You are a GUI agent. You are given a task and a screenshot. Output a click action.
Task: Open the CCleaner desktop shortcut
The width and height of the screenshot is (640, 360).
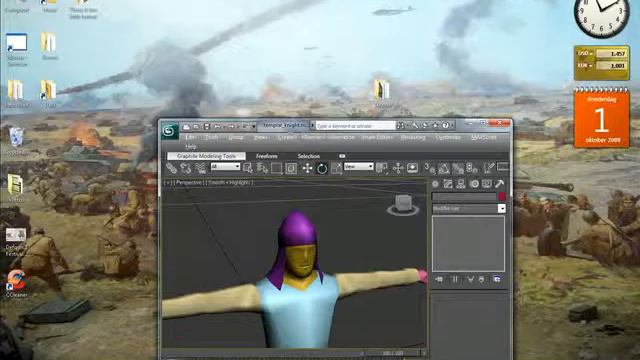(16, 284)
